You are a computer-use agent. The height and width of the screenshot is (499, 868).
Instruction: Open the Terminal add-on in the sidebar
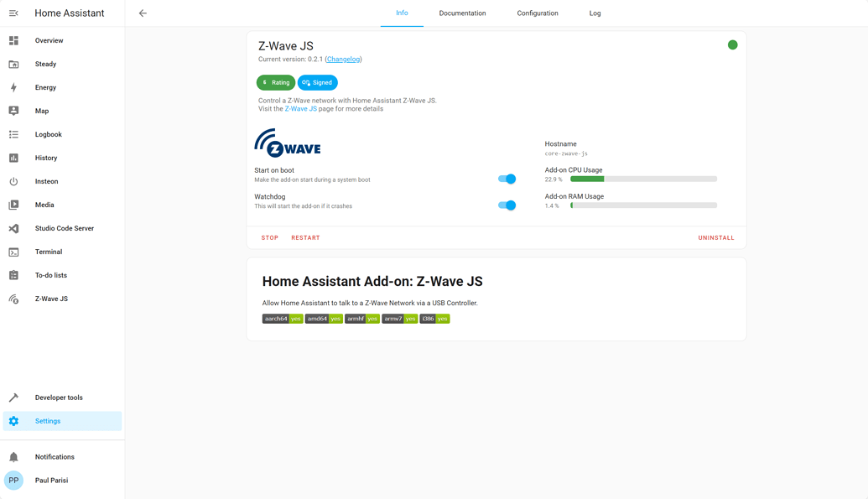coord(48,252)
